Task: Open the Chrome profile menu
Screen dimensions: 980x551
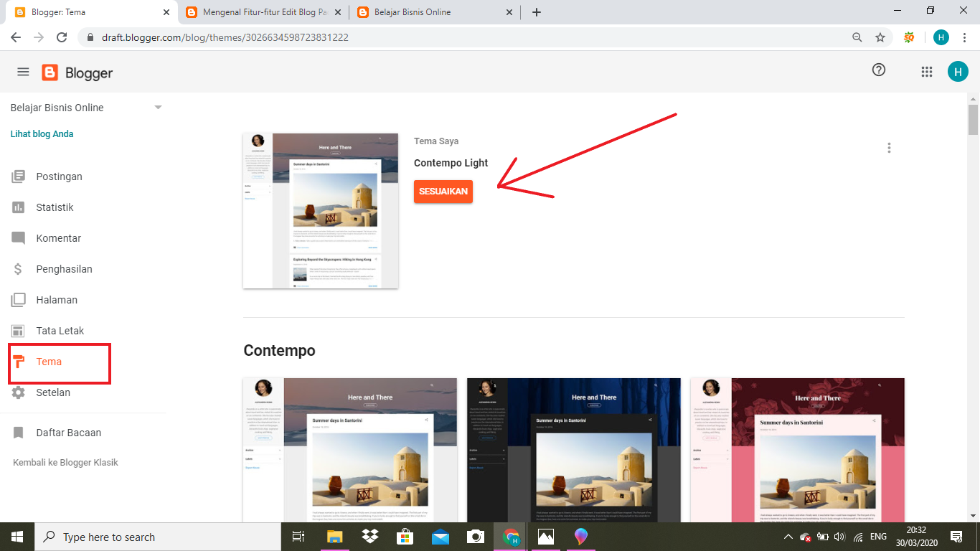Action: (941, 37)
